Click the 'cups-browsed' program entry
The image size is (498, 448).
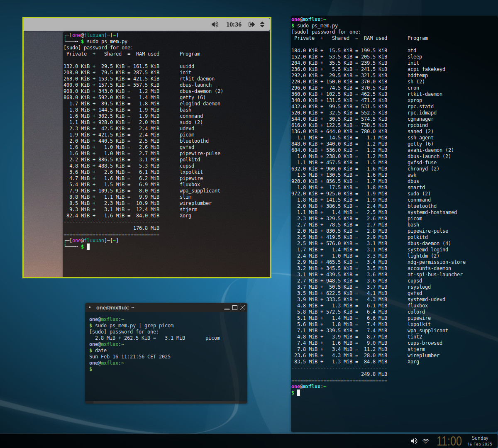[x=425, y=343]
